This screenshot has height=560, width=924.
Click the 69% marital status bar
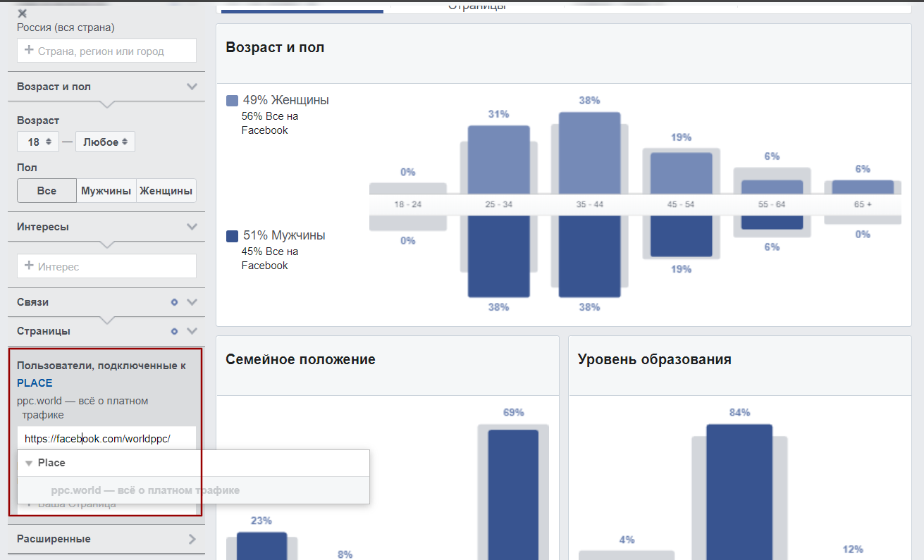click(x=512, y=494)
